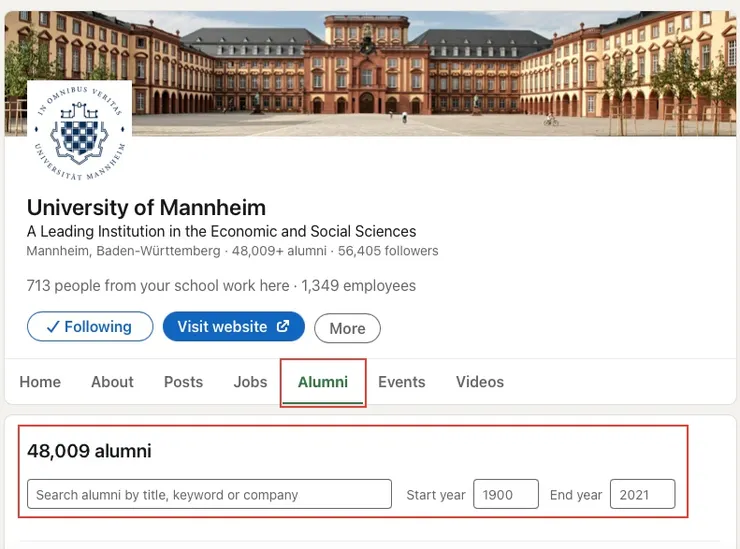Go to the Posts tab

183,382
